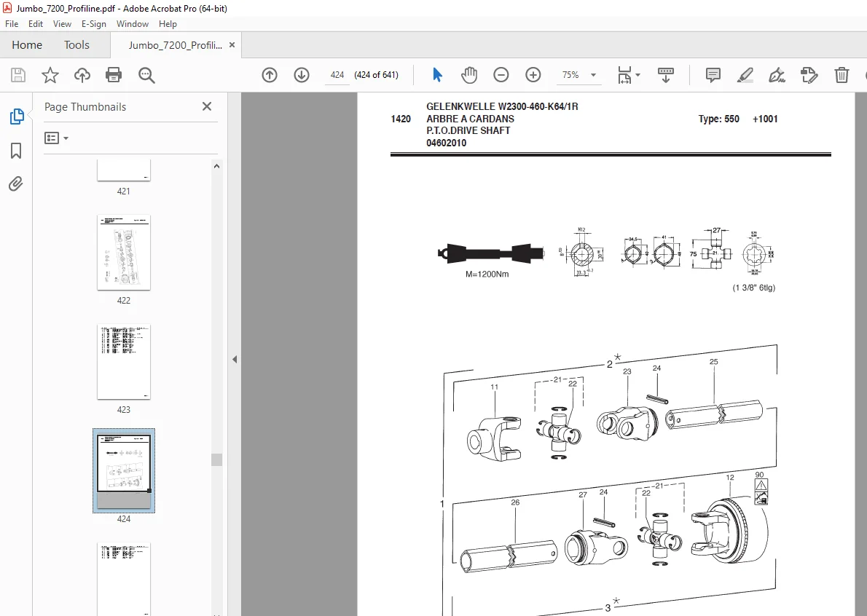Click the P.T.O.DRIVE SHAFT title text

(468, 131)
